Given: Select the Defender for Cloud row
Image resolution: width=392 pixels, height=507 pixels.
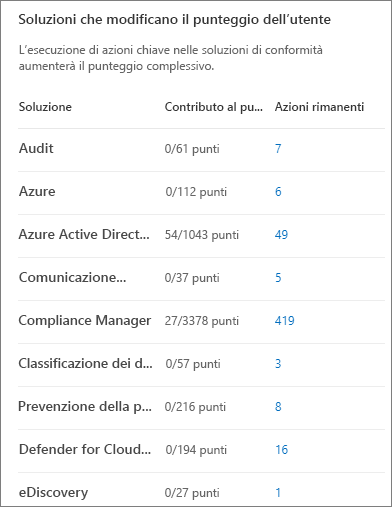Looking at the screenshot, I should (x=201, y=451).
